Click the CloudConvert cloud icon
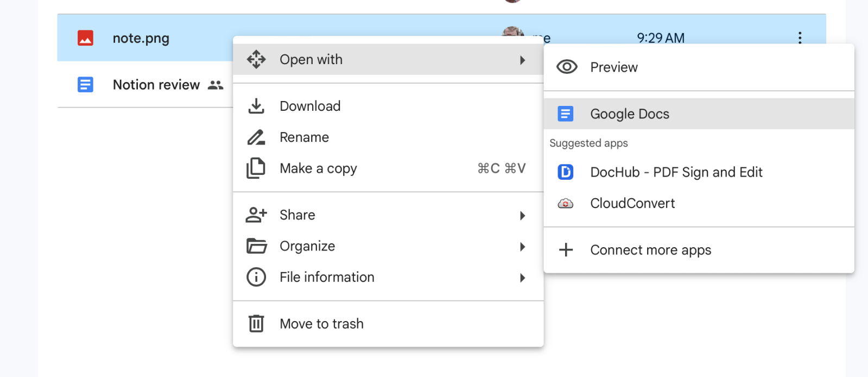The width and height of the screenshot is (868, 377). pyautogui.click(x=565, y=204)
